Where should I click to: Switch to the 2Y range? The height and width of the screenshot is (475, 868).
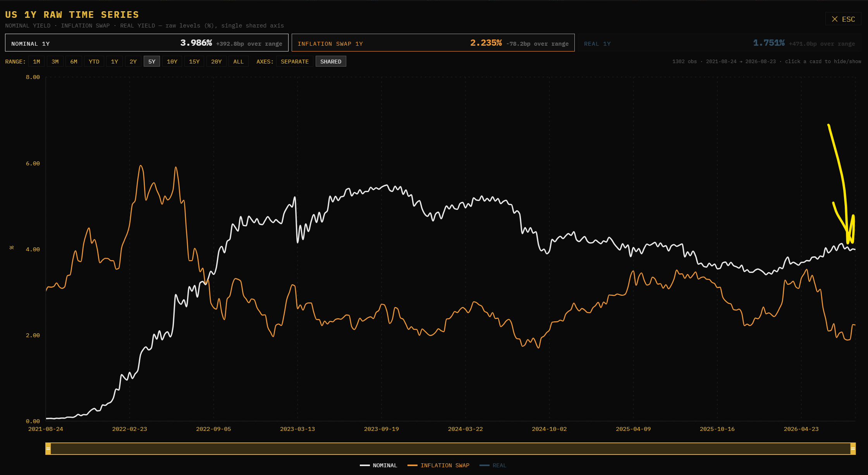pos(133,62)
